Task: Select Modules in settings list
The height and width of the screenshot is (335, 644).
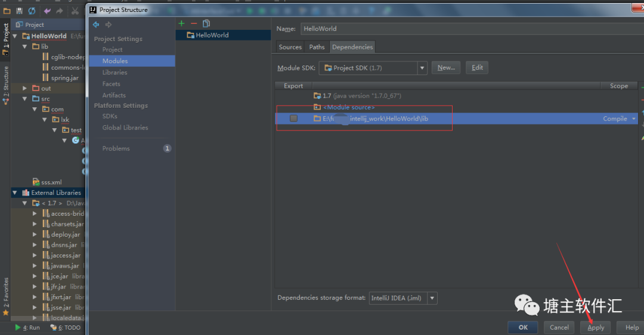Action: tap(132, 61)
